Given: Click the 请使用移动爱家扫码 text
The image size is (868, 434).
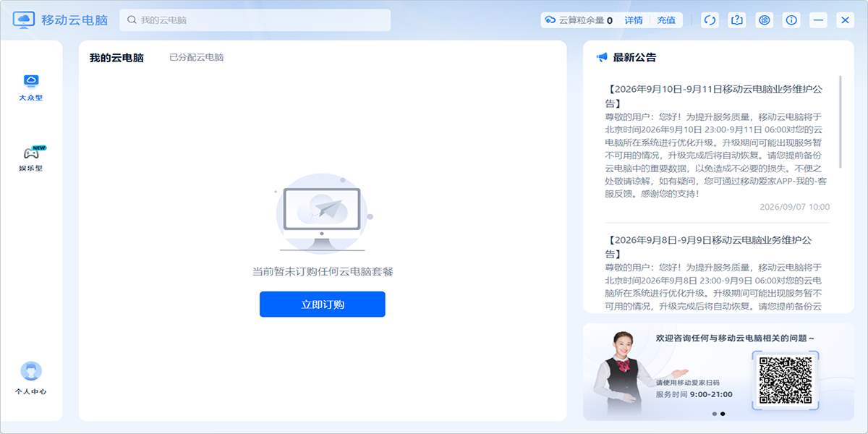Looking at the screenshot, I should pyautogui.click(x=688, y=382).
